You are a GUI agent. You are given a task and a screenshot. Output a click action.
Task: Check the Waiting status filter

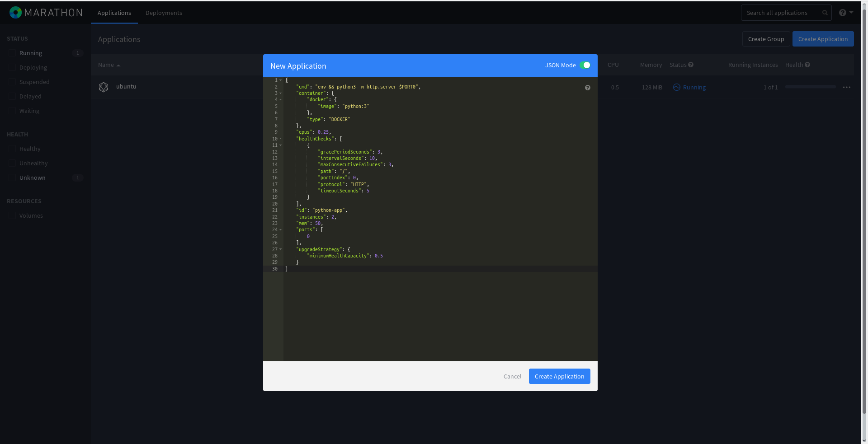pyautogui.click(x=12, y=111)
